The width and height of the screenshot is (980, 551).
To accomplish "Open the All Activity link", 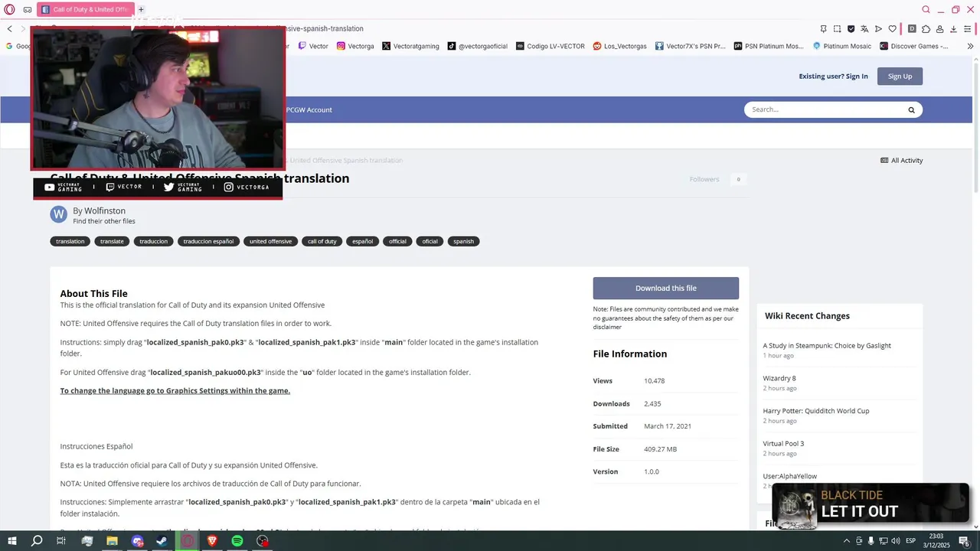I will click(902, 160).
